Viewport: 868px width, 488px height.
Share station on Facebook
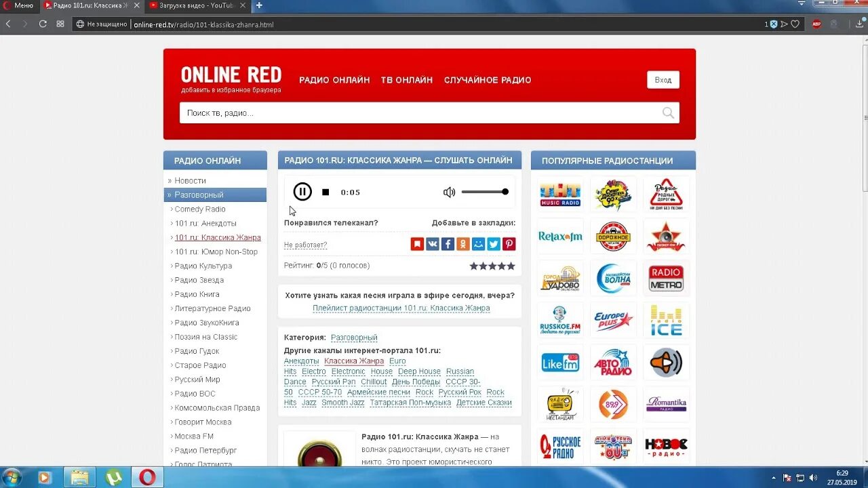pos(448,244)
